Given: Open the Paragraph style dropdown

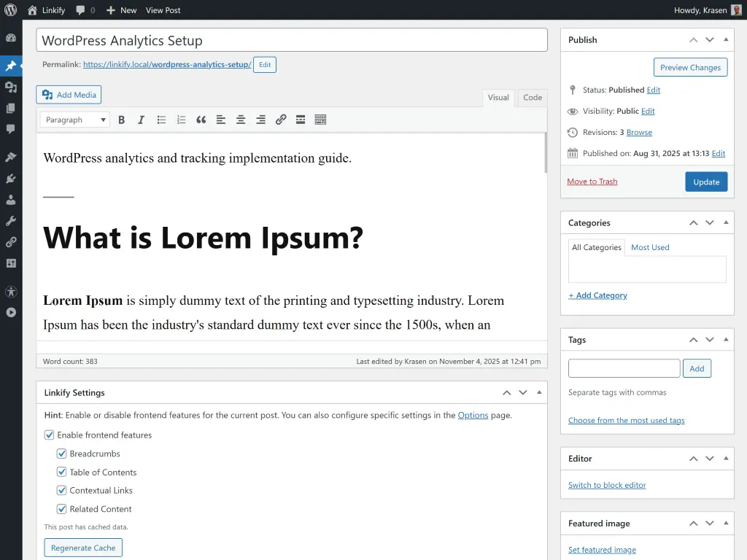Looking at the screenshot, I should [74, 120].
